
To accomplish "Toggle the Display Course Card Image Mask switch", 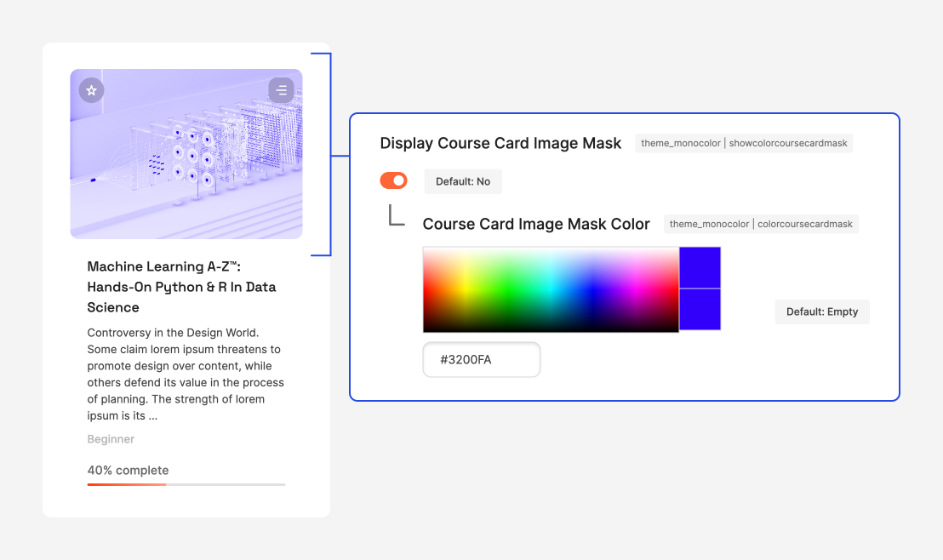I will [x=393, y=180].
